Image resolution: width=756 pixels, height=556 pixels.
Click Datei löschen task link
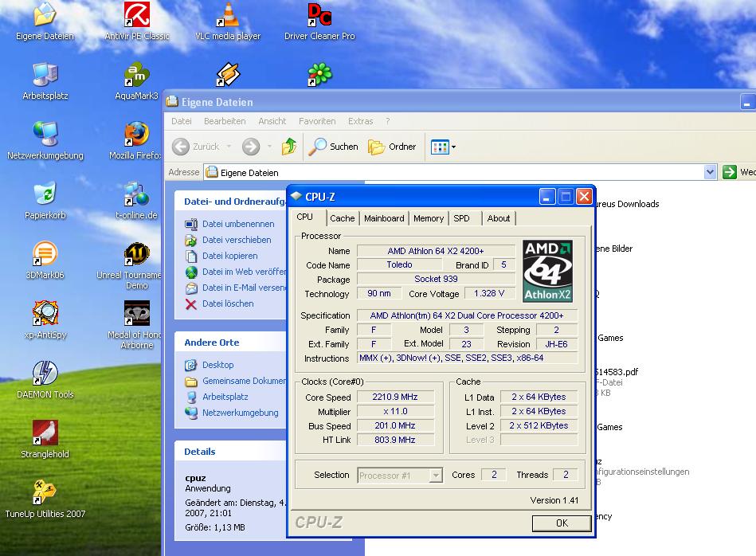pyautogui.click(x=220, y=303)
